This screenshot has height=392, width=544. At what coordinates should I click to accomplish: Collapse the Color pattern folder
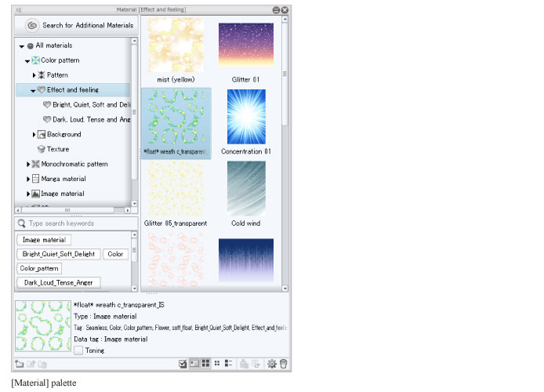27,60
